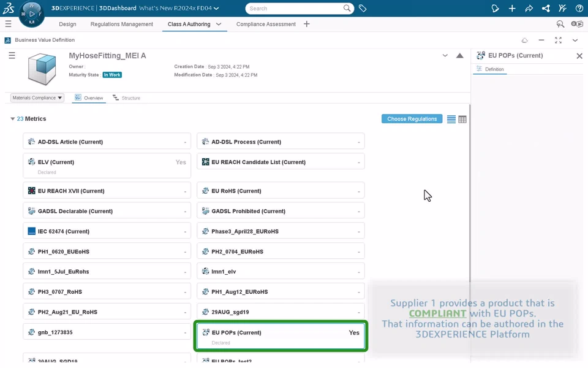This screenshot has width=588, height=368.
Task: Click the metrics panel vertical scrollbar
Action: click(x=469, y=193)
